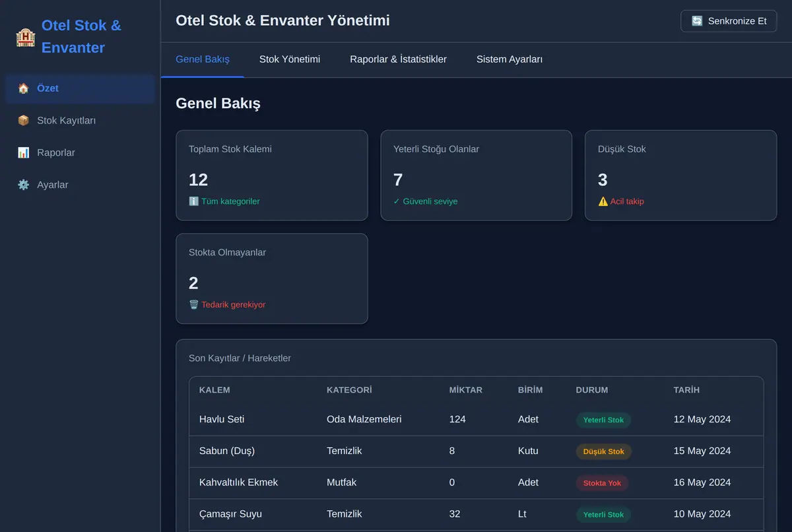Select the Kahvaltılık Ekmek item name
The height and width of the screenshot is (532, 792).
click(x=239, y=483)
